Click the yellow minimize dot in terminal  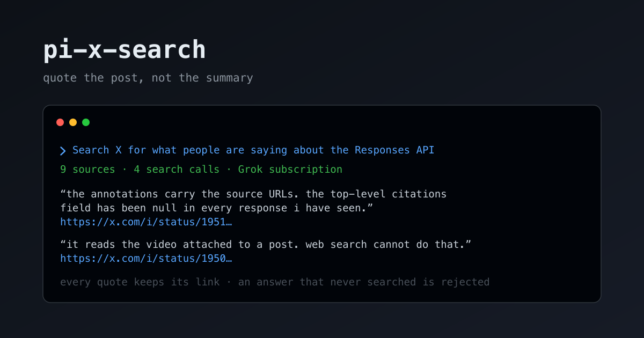click(73, 122)
